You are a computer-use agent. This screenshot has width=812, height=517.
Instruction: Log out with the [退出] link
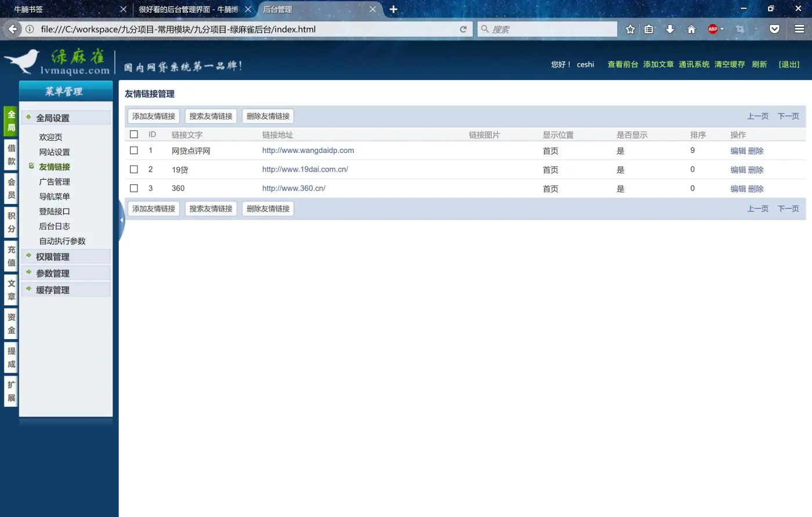pyautogui.click(x=789, y=64)
